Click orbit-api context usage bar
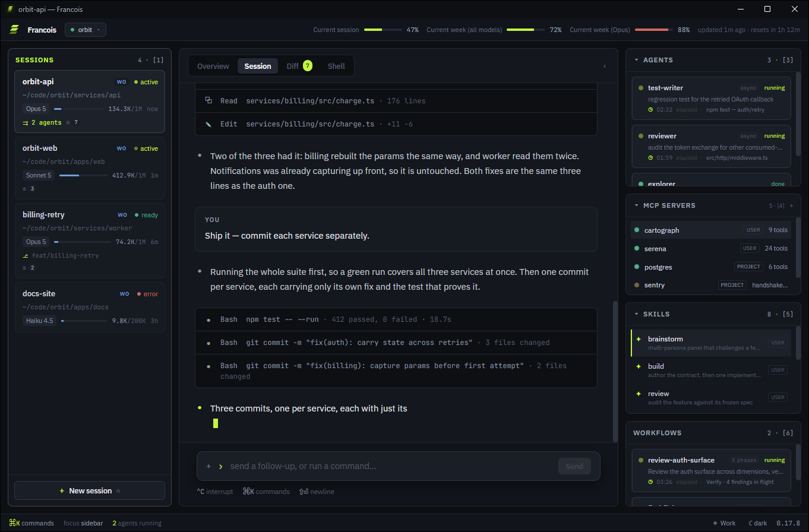The height and width of the screenshot is (532, 809). click(x=80, y=109)
